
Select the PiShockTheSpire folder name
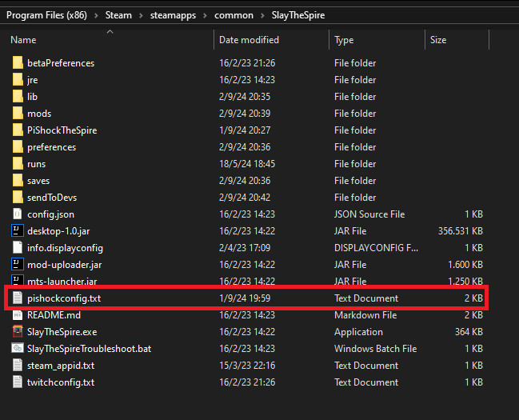pyautogui.click(x=62, y=130)
